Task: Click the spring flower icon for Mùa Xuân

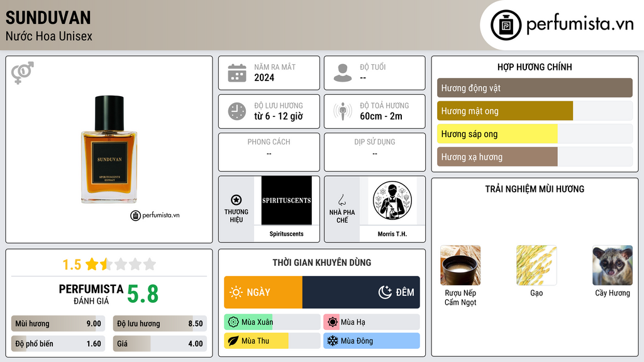Action: coord(233,322)
